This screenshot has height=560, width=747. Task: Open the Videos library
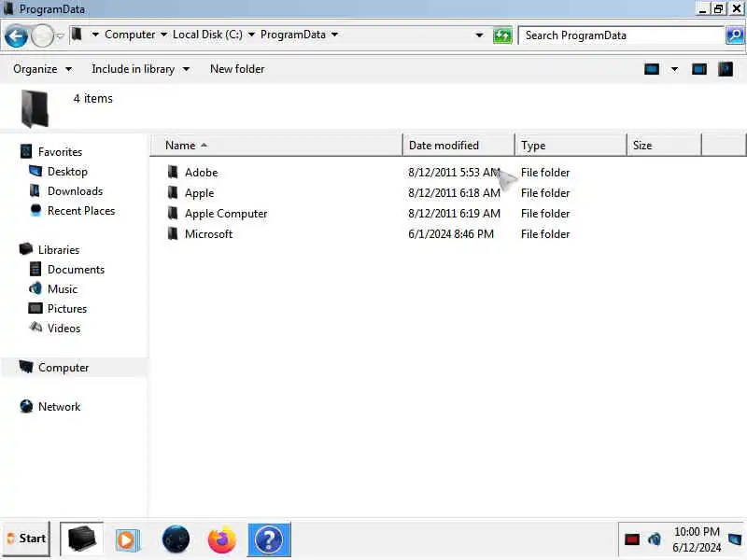pos(63,329)
